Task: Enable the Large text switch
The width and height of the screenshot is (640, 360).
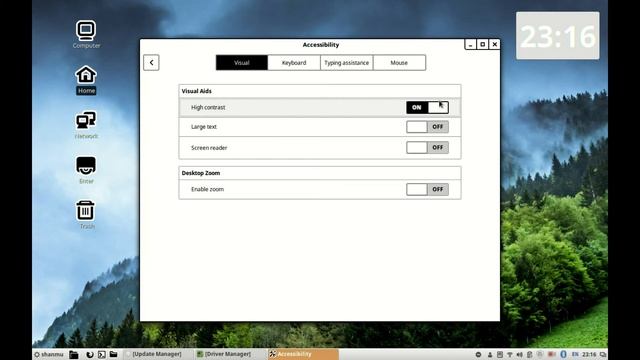Action: (427, 127)
